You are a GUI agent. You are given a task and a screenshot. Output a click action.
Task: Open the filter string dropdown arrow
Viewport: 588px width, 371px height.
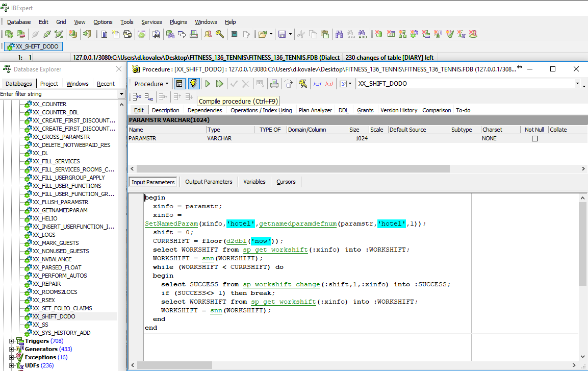click(121, 94)
